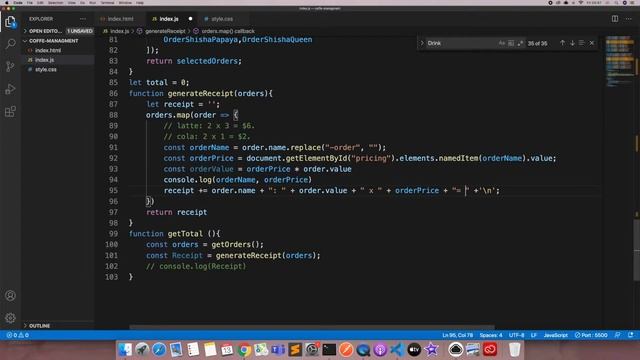The image size is (640, 360).
Task: Click the '35 of 35' find match count
Action: [x=537, y=43]
